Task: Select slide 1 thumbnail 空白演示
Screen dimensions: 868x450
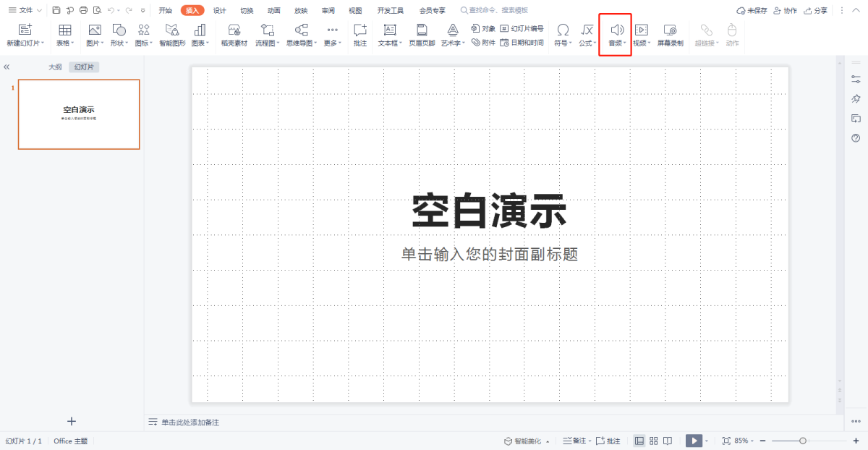Action: [x=79, y=114]
